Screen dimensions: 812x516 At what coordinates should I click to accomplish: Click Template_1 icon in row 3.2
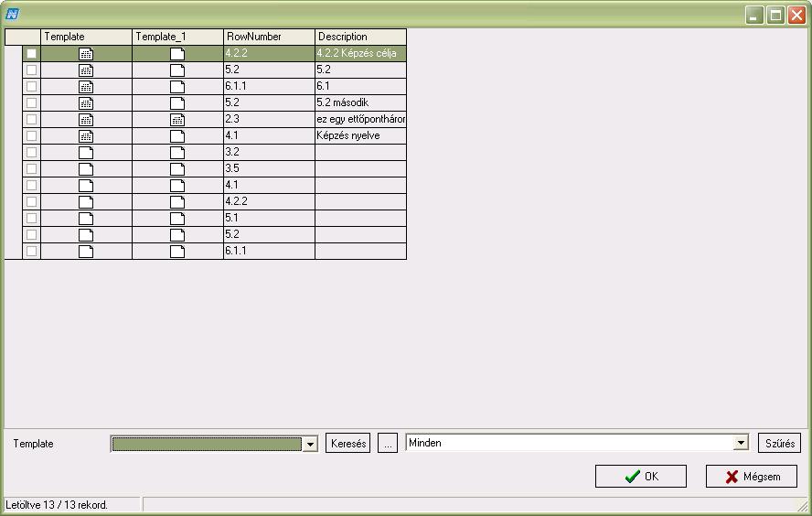point(177,152)
